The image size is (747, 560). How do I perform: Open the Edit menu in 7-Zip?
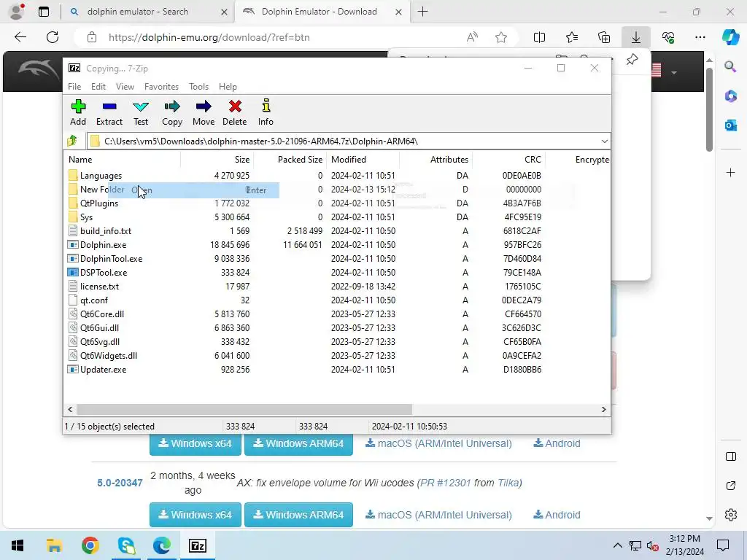98,87
